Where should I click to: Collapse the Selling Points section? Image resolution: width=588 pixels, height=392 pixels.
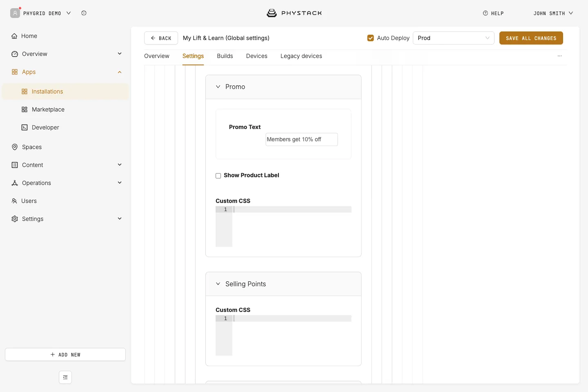tap(218, 284)
